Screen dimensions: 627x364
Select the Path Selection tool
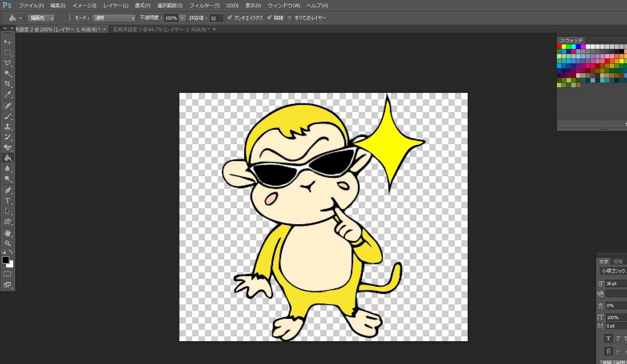coord(8,211)
